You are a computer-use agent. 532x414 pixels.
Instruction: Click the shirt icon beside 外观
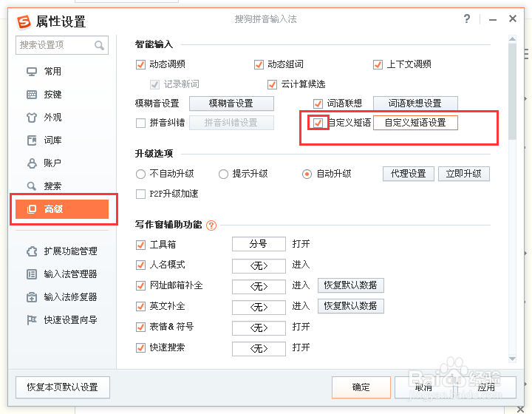click(32, 118)
